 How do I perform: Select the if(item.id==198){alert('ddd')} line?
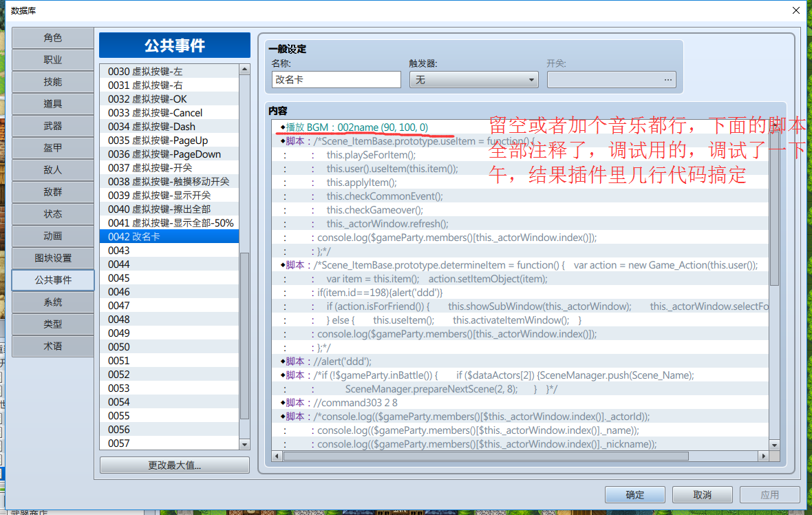point(520,292)
